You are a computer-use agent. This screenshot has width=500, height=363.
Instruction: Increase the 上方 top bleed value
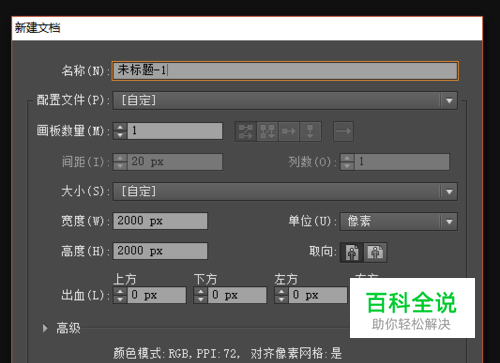tap(120, 291)
